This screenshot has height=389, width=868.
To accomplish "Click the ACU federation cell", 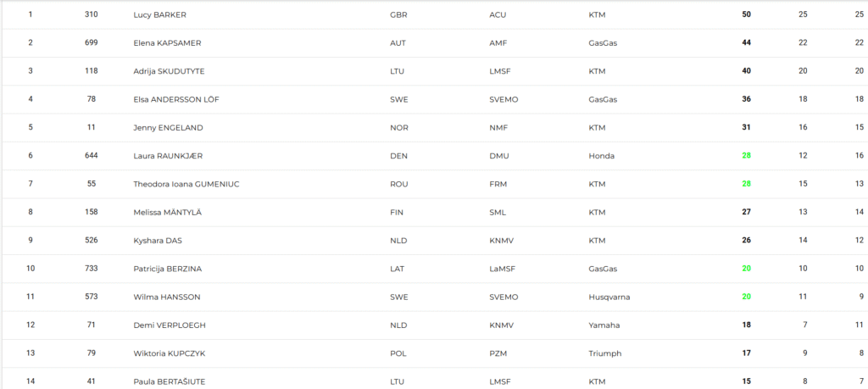I will point(498,15).
